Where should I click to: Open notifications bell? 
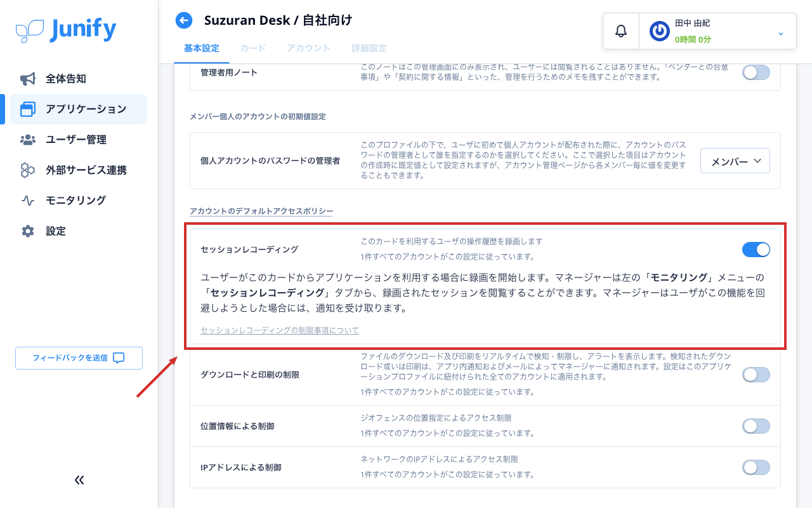tap(621, 31)
